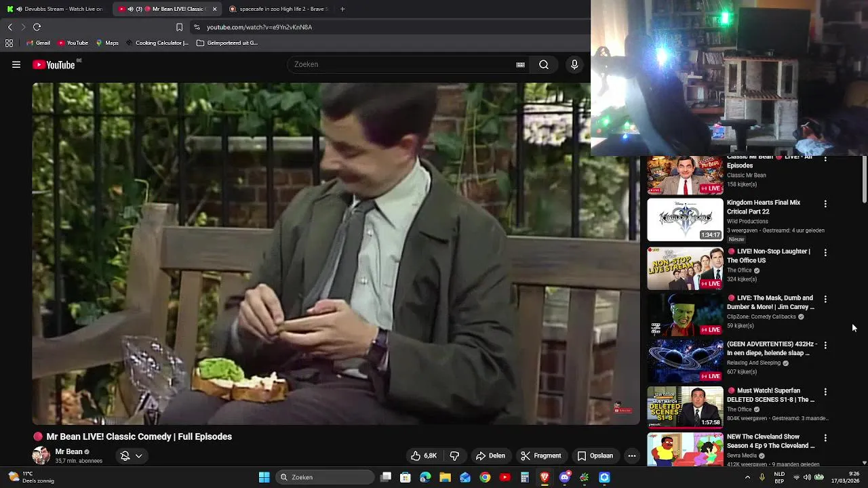Open the YouTube bookmark in bookmarks bar
This screenshot has height=488, width=868.
click(73, 43)
